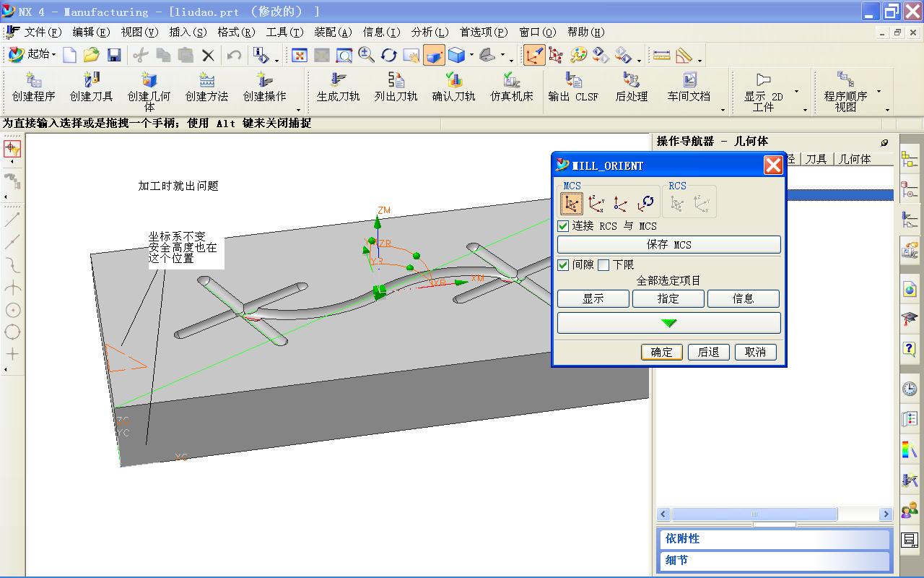Click the Zoom magnifier icon
924x578 pixels.
click(366, 55)
